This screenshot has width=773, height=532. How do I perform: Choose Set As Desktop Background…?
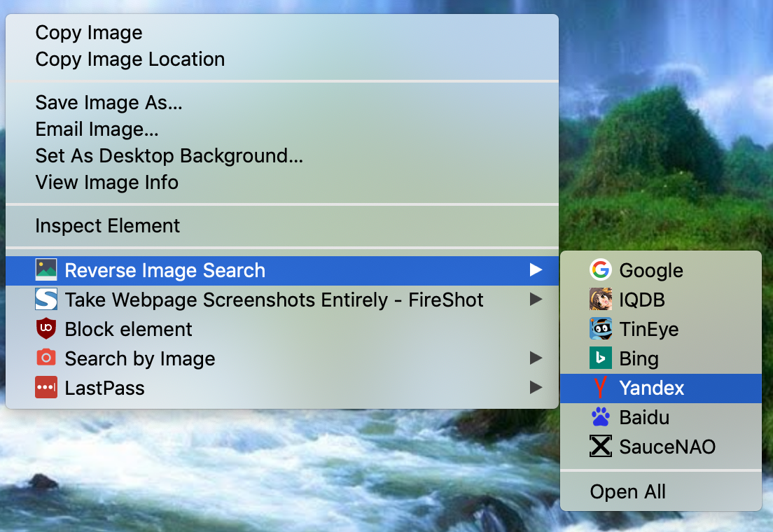[x=169, y=156]
